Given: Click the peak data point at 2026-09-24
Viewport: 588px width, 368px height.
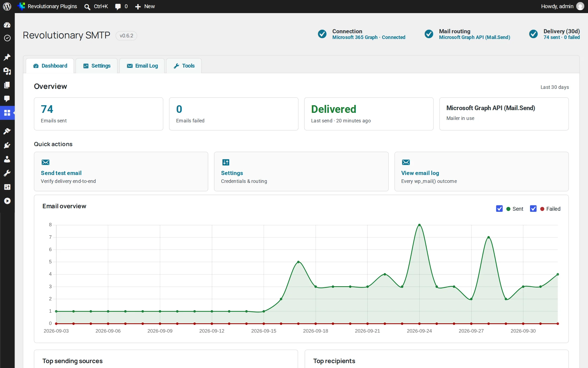Looking at the screenshot, I should pos(419,225).
